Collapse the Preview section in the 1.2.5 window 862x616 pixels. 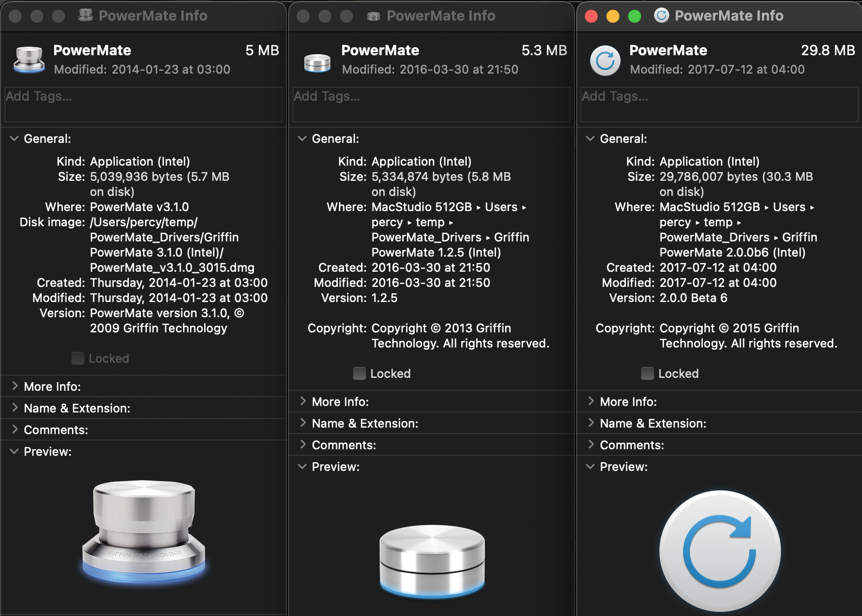point(303,467)
